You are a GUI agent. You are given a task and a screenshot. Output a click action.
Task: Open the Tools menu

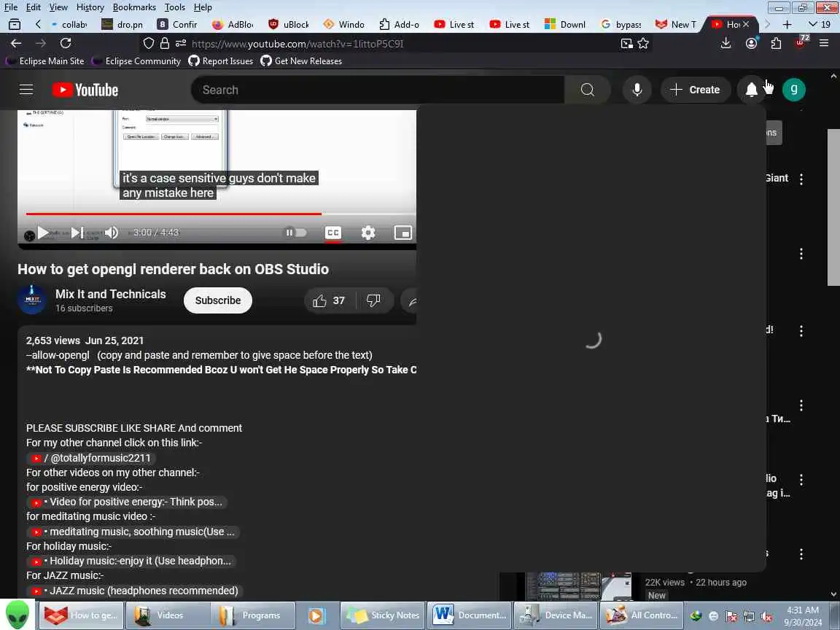click(175, 7)
